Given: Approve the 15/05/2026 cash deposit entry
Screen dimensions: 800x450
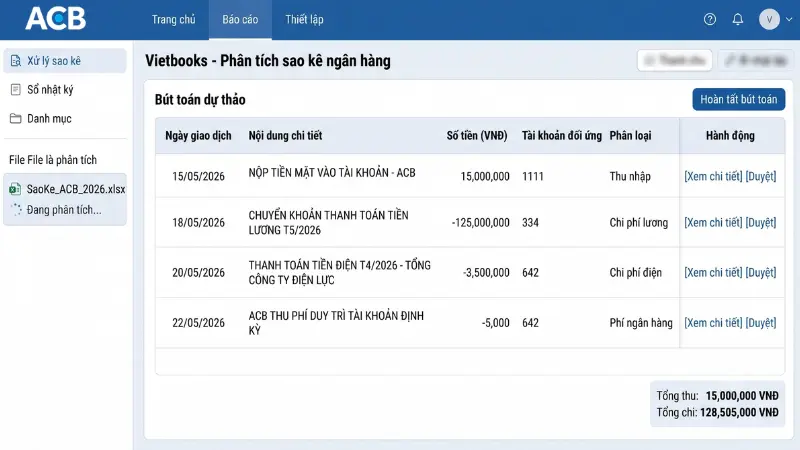Looking at the screenshot, I should [x=761, y=177].
